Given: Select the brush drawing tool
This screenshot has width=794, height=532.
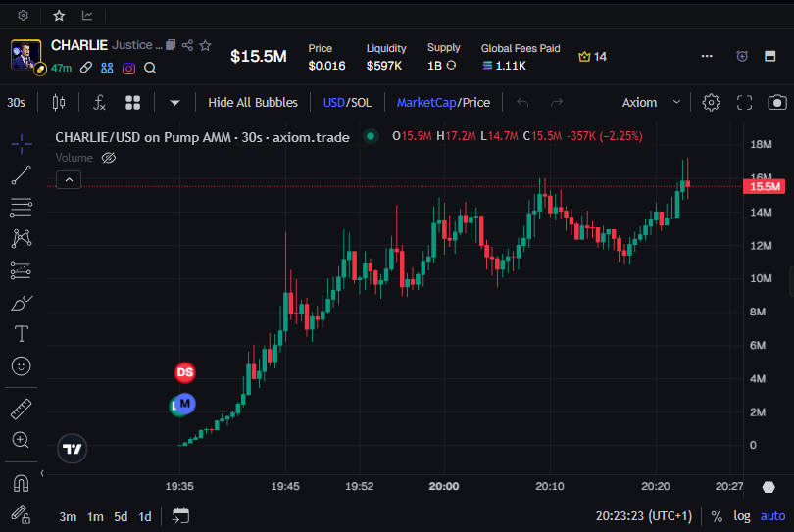Looking at the screenshot, I should click(21, 303).
